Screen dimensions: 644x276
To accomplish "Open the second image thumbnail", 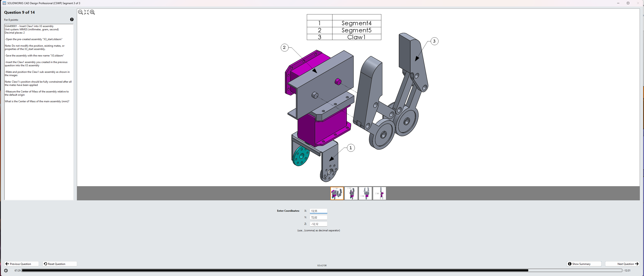I will click(351, 193).
